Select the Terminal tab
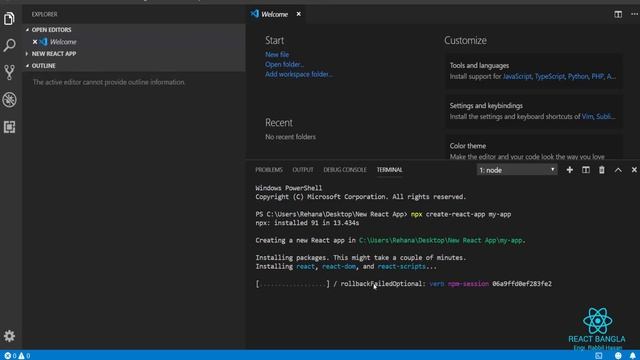Screen dimensions: 640x360 click(x=389, y=170)
